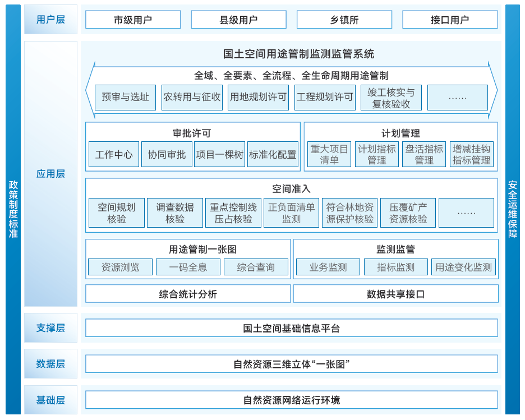Click the 乡镇所 user box

[x=344, y=20]
